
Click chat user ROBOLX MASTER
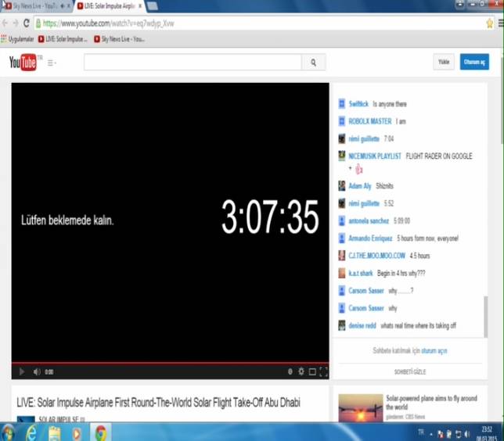click(370, 121)
